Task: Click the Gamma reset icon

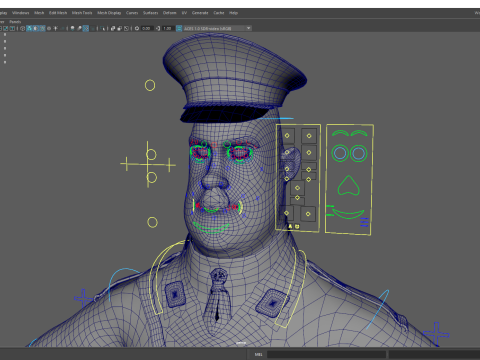Action: point(158,28)
